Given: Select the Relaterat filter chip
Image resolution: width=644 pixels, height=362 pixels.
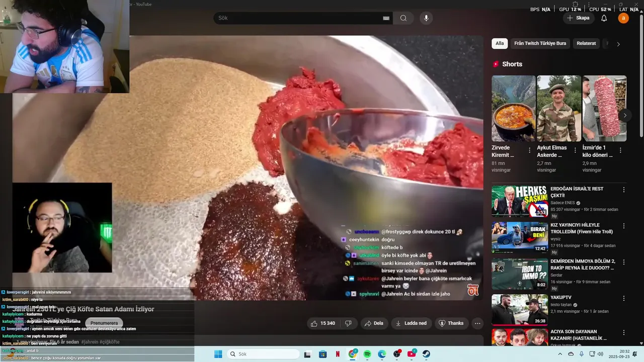Looking at the screenshot, I should tap(586, 44).
